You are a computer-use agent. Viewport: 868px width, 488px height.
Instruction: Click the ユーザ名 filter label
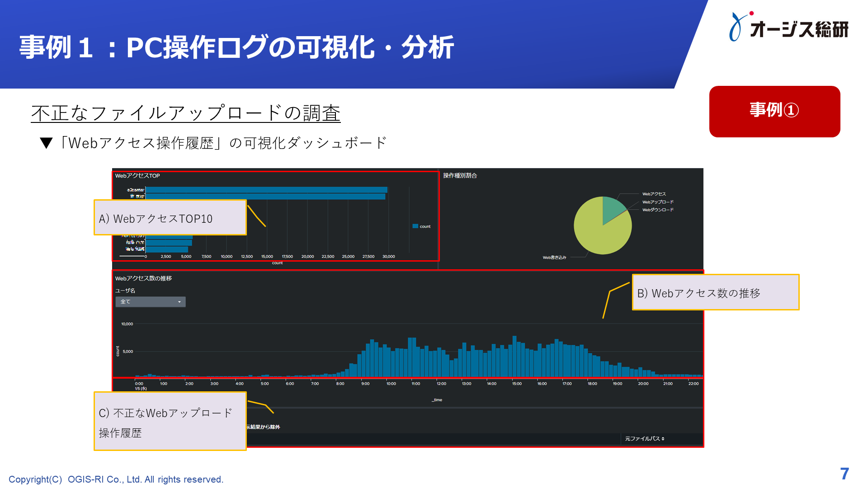[125, 291]
